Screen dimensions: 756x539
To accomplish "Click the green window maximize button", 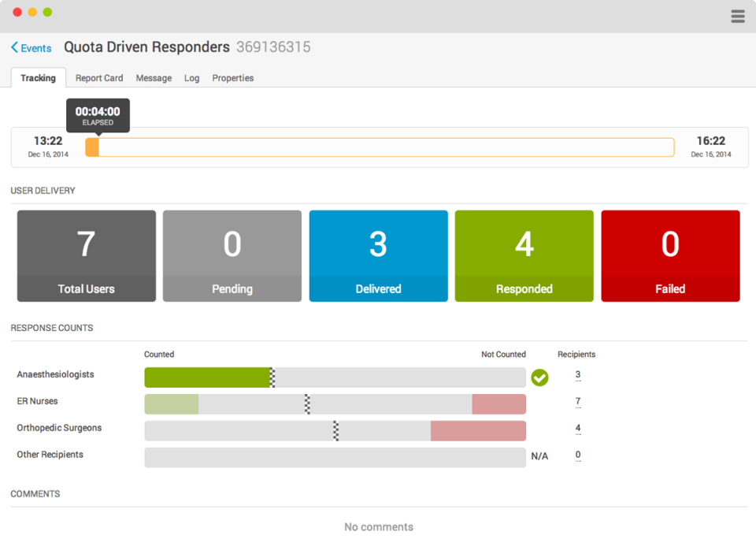I will (x=47, y=12).
